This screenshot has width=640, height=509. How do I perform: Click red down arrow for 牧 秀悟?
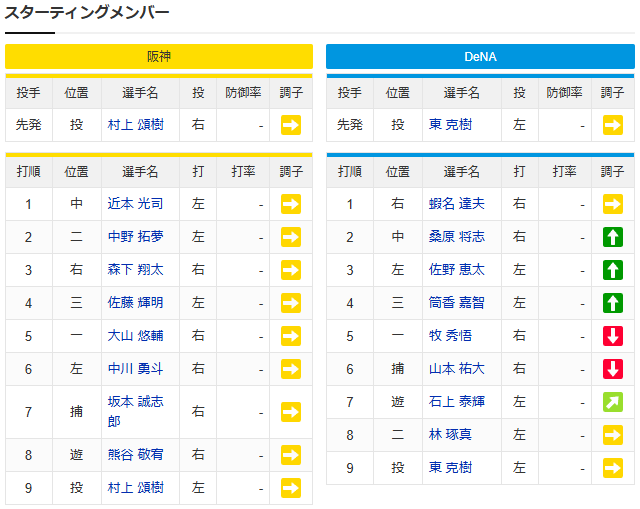[613, 336]
